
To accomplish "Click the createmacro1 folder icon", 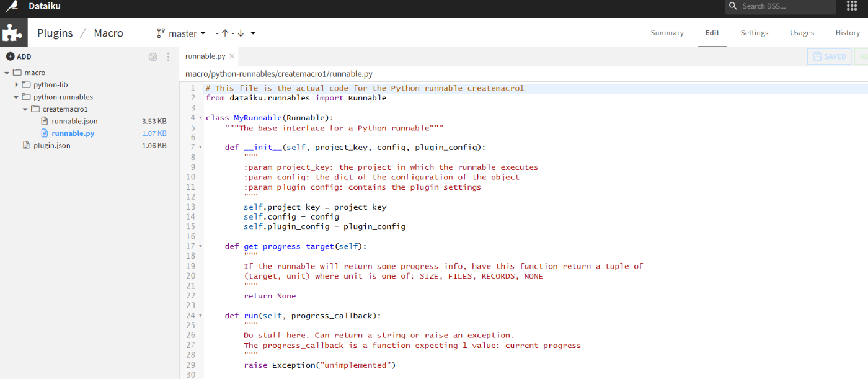I will coord(35,109).
